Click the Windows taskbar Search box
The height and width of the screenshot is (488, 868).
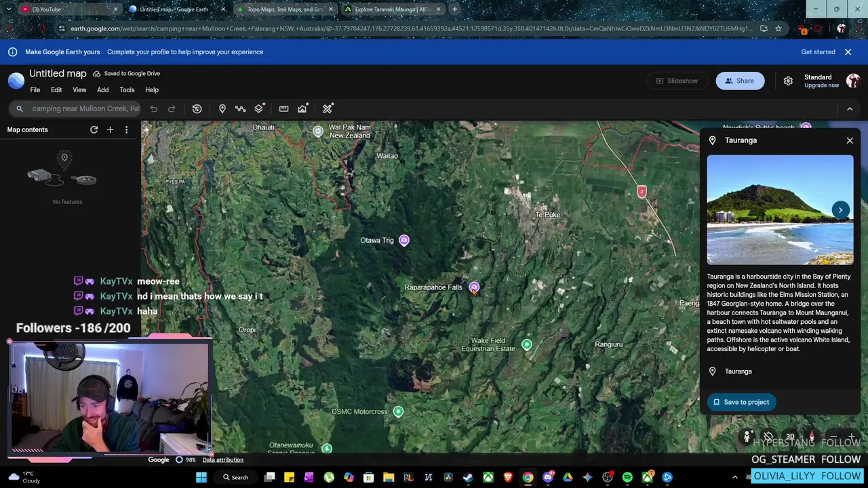[x=235, y=477]
